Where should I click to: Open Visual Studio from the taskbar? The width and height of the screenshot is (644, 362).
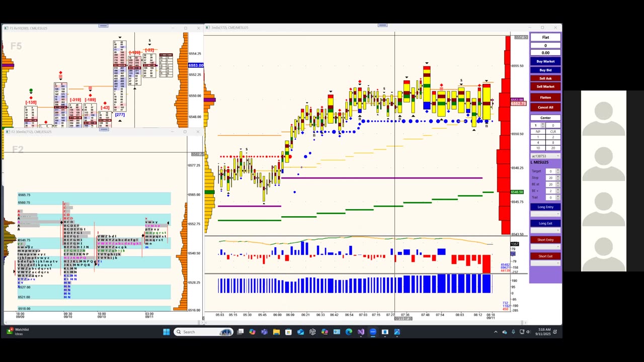[x=361, y=332]
